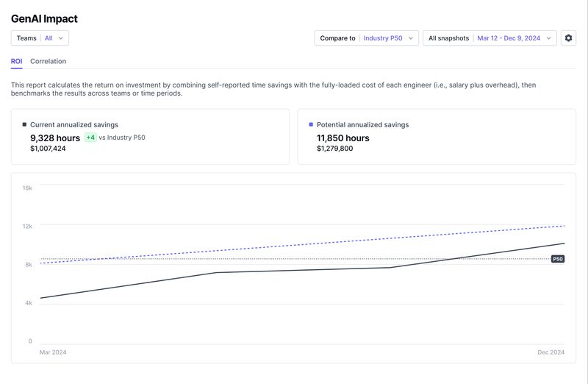This screenshot has height=384, width=588.
Task: Click the $1,007,424 current savings amount
Action: coord(48,149)
